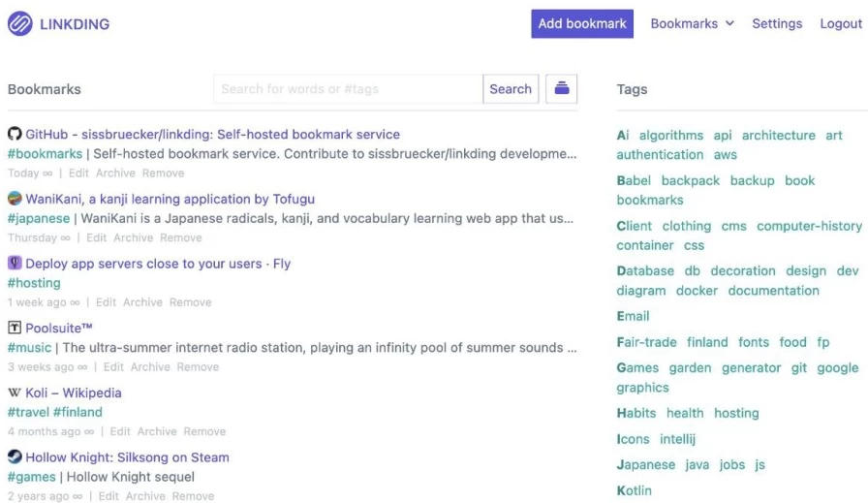Remove the Koli – Wikipedia bookmark
Viewport: 868px width, 503px height.
tap(204, 432)
